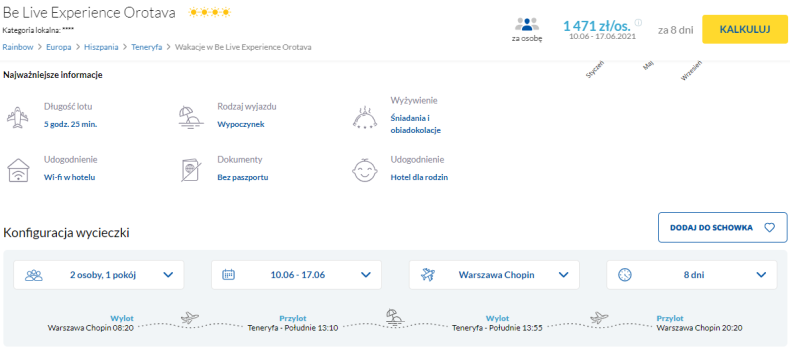Click return departure 'Teneryfa - Południe 13:55'

pos(498,328)
